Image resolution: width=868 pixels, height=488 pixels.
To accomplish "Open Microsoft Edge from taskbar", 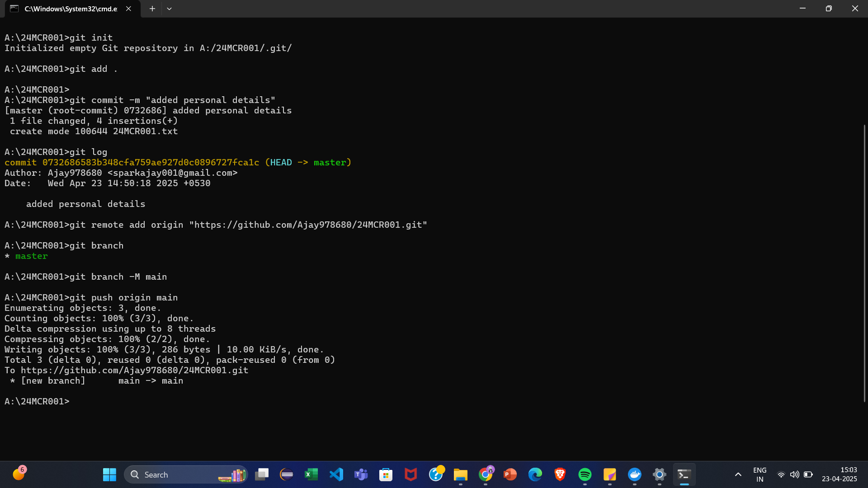I will (x=535, y=474).
